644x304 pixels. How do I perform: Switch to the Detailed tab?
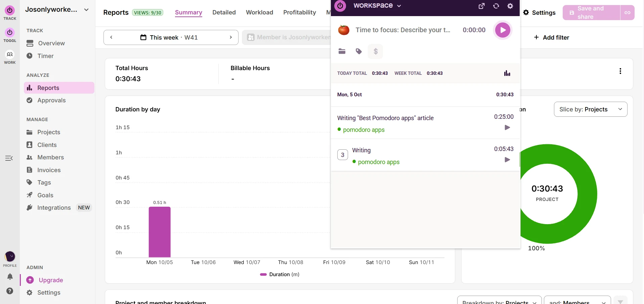pos(224,12)
